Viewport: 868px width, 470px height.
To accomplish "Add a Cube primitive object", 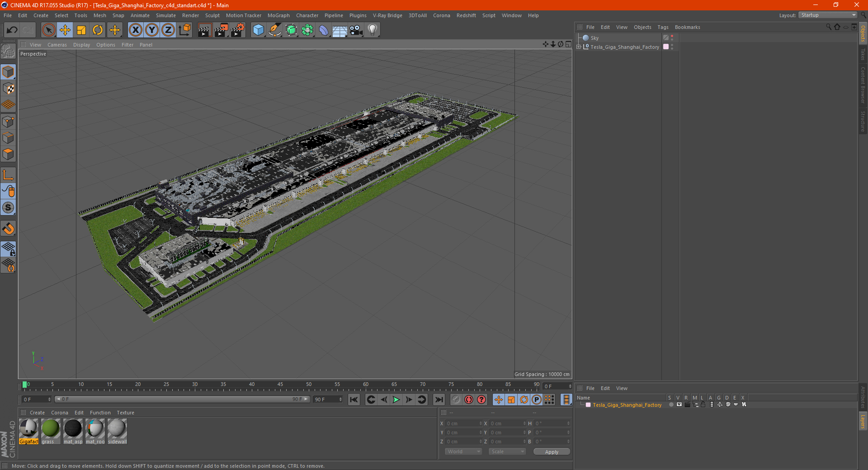I will click(258, 30).
